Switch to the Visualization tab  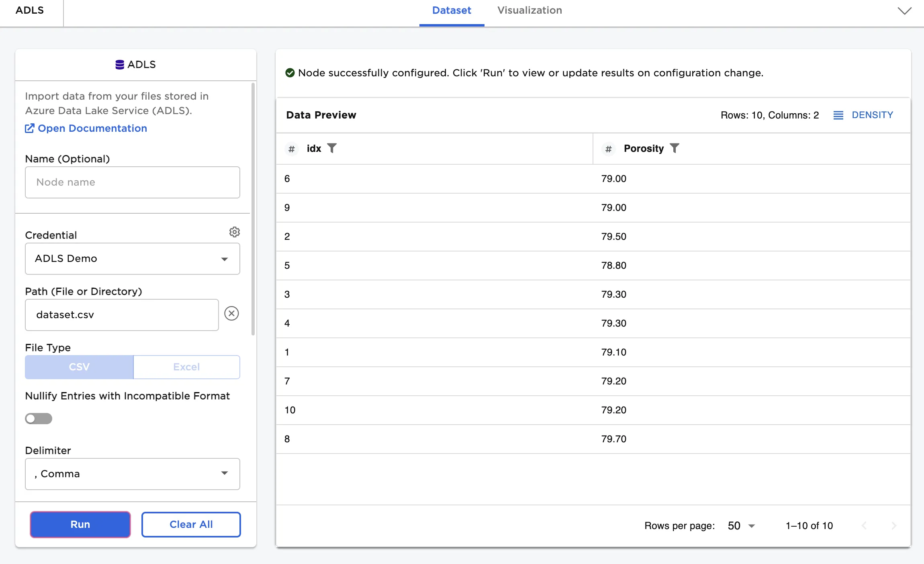point(529,10)
